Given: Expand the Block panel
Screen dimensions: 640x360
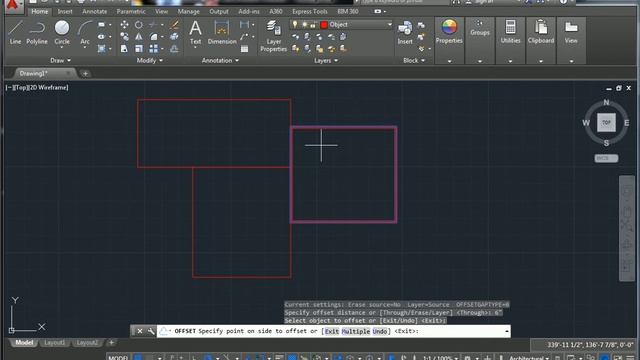Looking at the screenshot, I should (x=414, y=60).
